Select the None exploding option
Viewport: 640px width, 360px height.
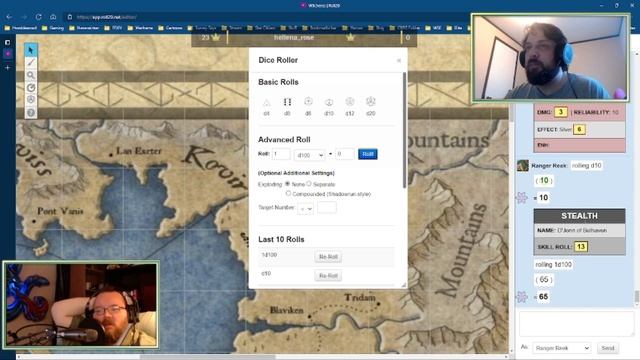click(x=287, y=184)
